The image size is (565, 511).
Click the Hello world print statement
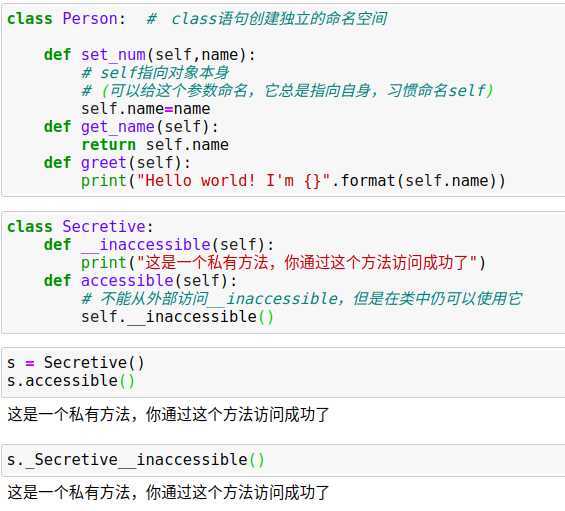(x=293, y=181)
